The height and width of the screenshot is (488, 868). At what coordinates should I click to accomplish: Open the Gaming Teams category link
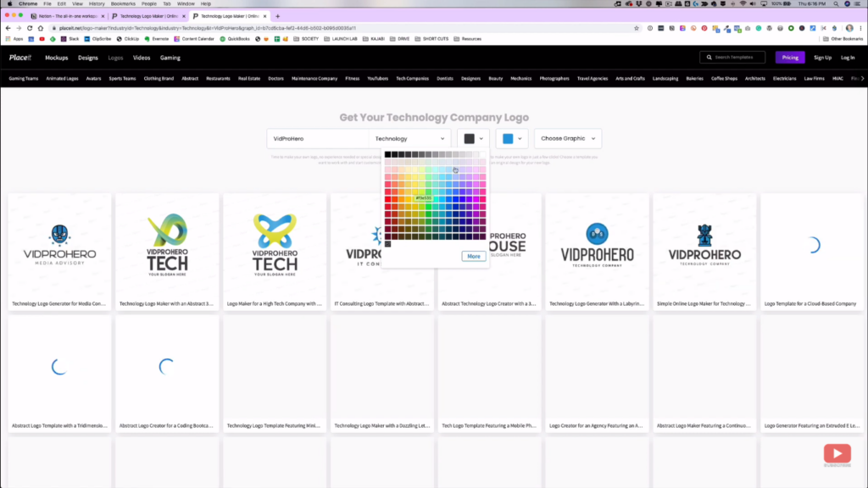[x=23, y=79]
